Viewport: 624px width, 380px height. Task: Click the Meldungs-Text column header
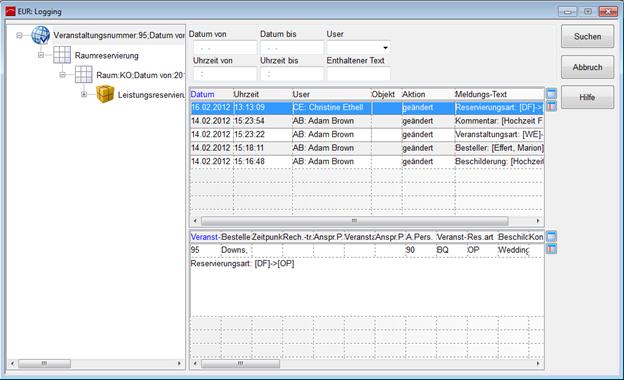(499, 94)
